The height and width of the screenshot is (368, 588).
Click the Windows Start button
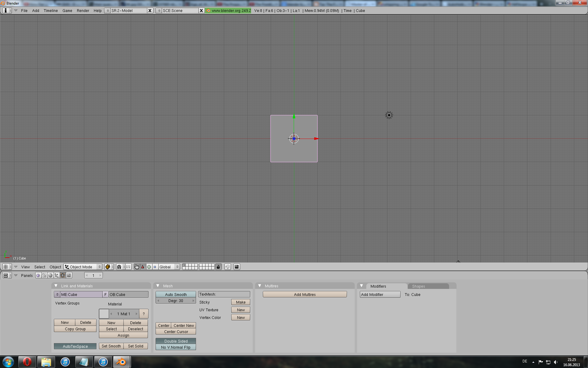8,362
